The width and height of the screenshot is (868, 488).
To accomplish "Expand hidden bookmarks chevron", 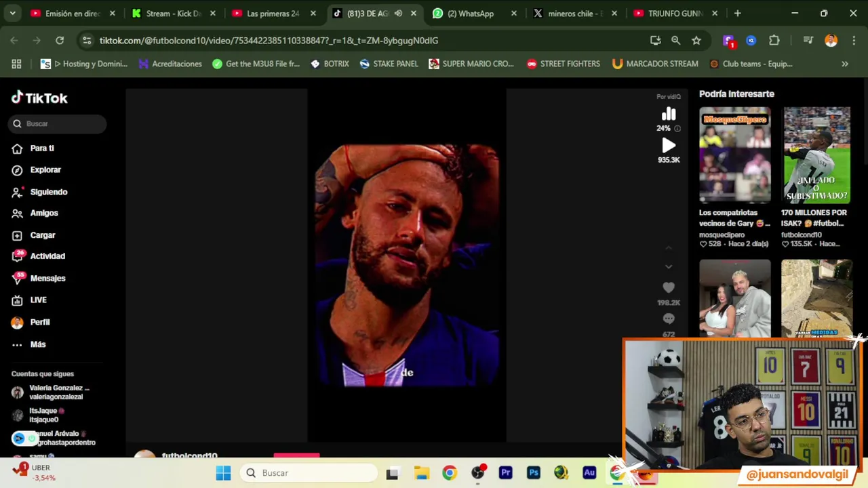I will (x=845, y=64).
